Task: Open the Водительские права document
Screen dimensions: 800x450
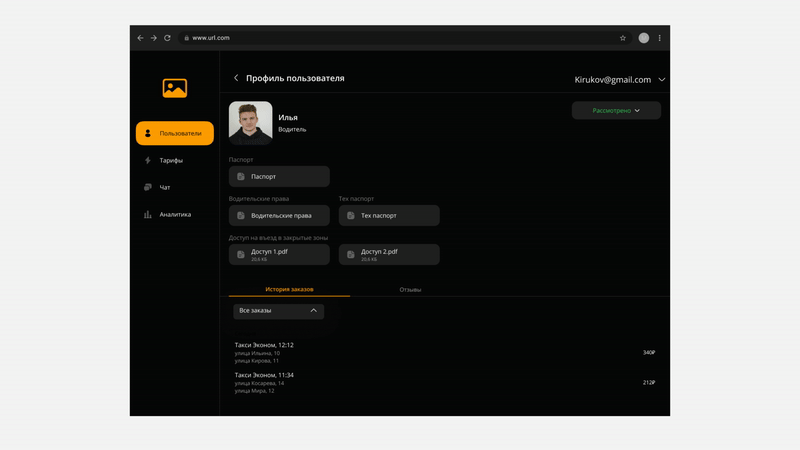Action: coord(279,215)
